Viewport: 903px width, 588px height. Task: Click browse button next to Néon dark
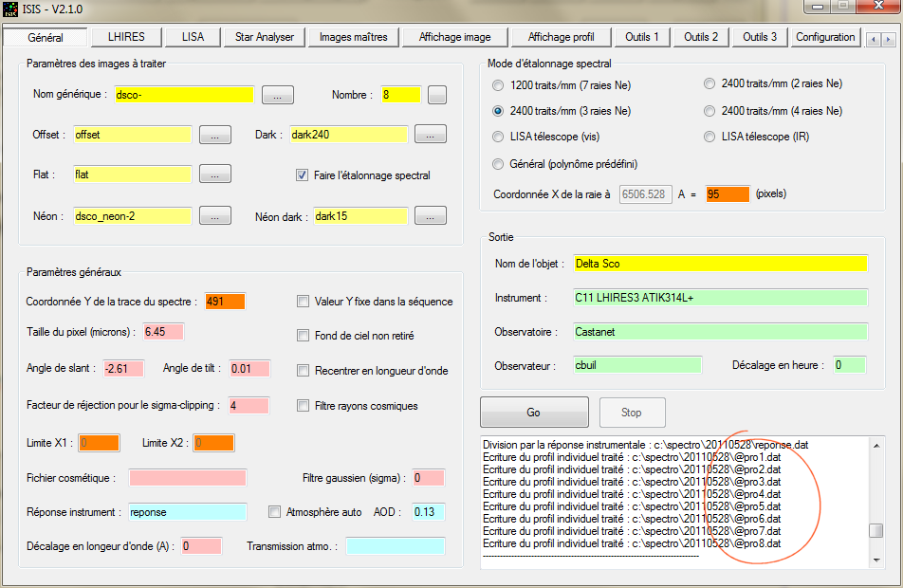pyautogui.click(x=431, y=216)
